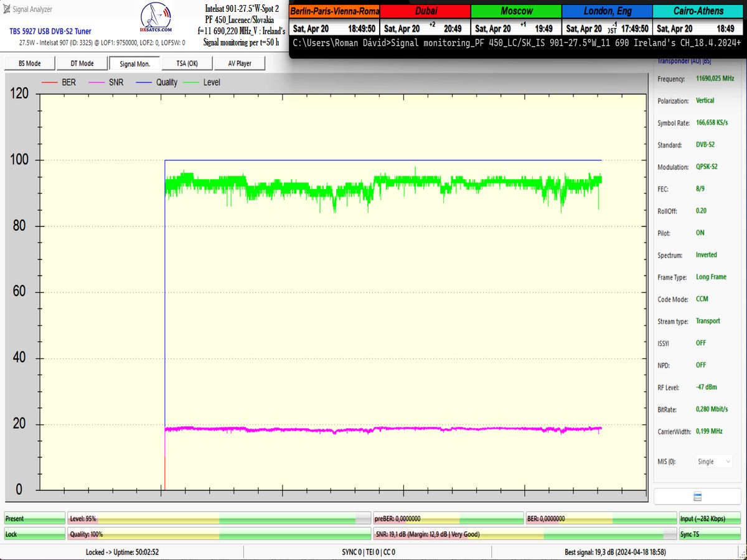Click the SNR 19,1 dB margin bar
This screenshot has width=747, height=560.
[x=525, y=534]
